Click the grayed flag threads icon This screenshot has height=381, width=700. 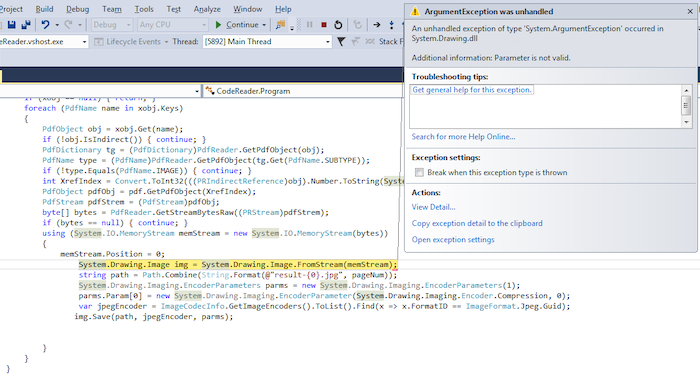[x=356, y=42]
